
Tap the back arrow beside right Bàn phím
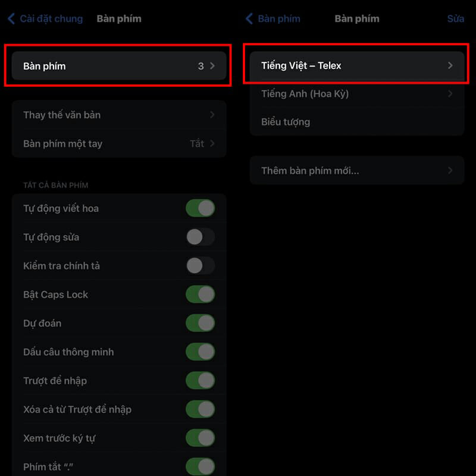pos(249,19)
